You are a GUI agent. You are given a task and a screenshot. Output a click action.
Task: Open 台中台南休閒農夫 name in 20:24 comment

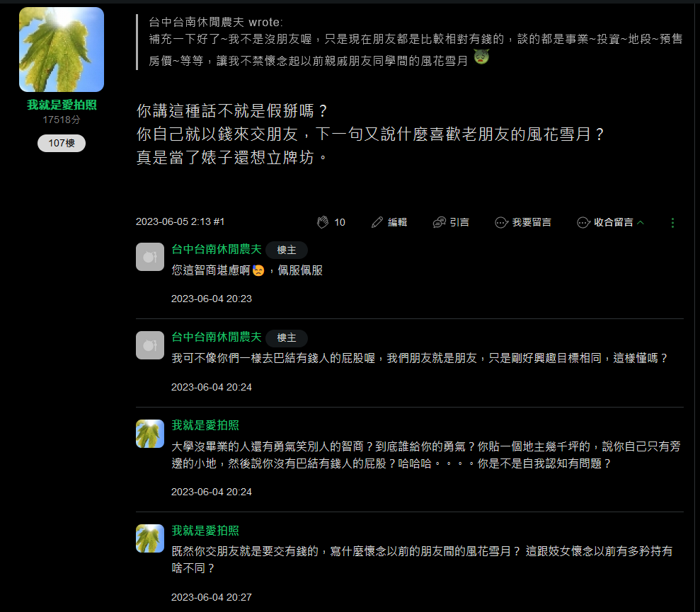217,337
